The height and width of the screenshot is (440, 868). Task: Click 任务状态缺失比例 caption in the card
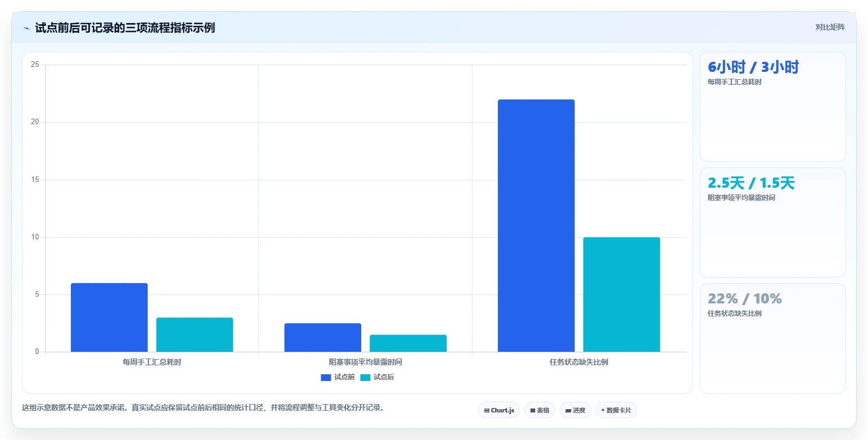click(735, 314)
